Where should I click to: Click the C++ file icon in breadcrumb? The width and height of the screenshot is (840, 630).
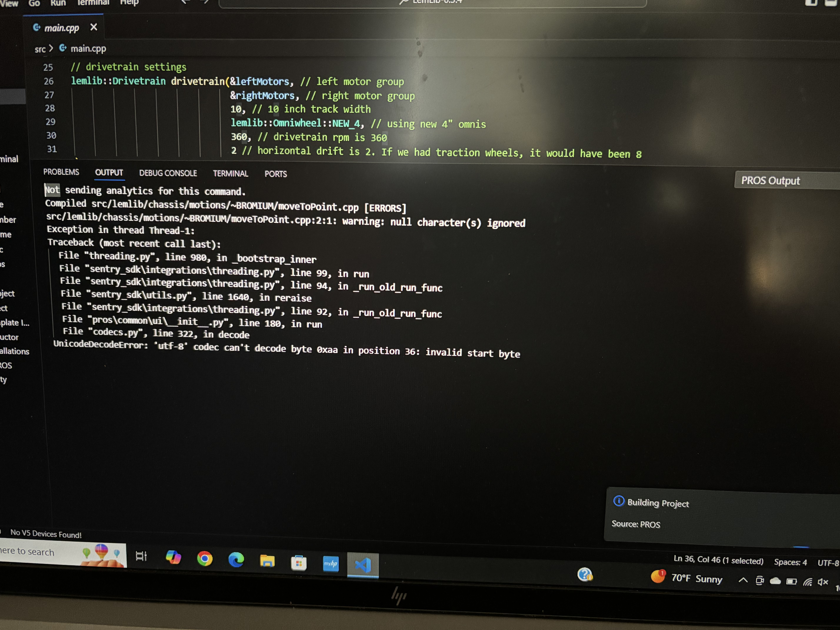63,48
